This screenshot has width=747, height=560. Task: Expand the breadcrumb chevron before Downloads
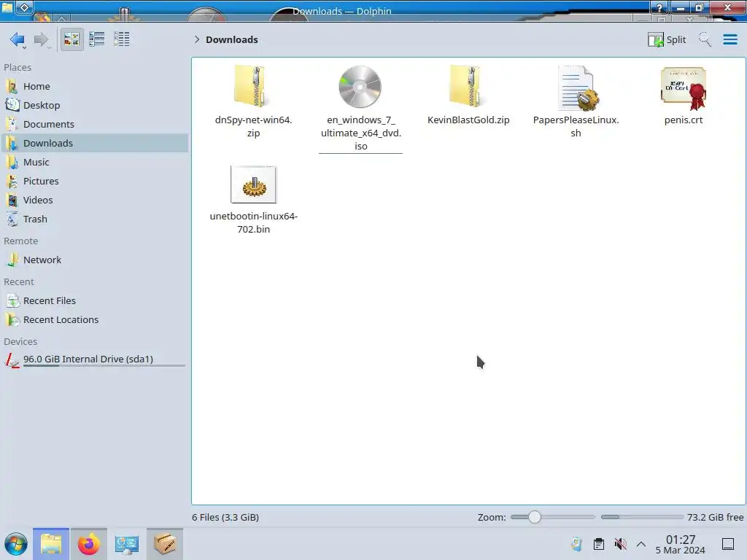[197, 39]
